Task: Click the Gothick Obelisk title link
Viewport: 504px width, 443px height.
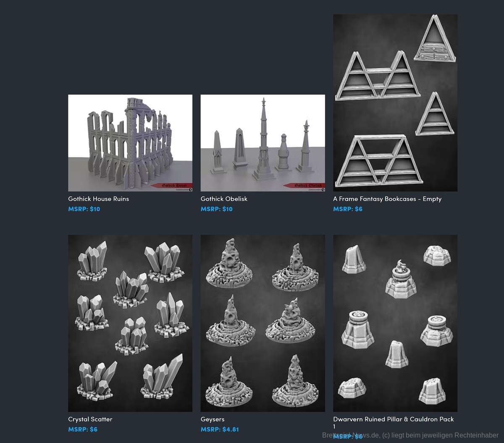Action: point(224,199)
